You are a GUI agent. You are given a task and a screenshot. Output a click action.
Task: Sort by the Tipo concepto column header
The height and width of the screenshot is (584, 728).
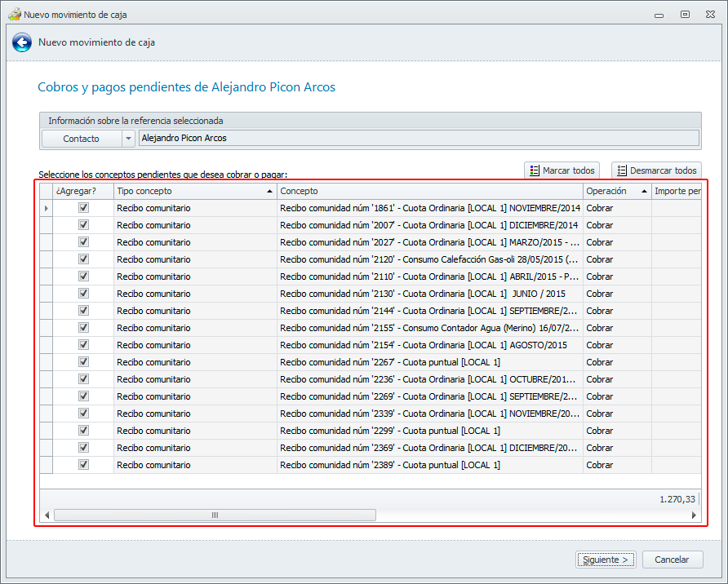pos(195,191)
